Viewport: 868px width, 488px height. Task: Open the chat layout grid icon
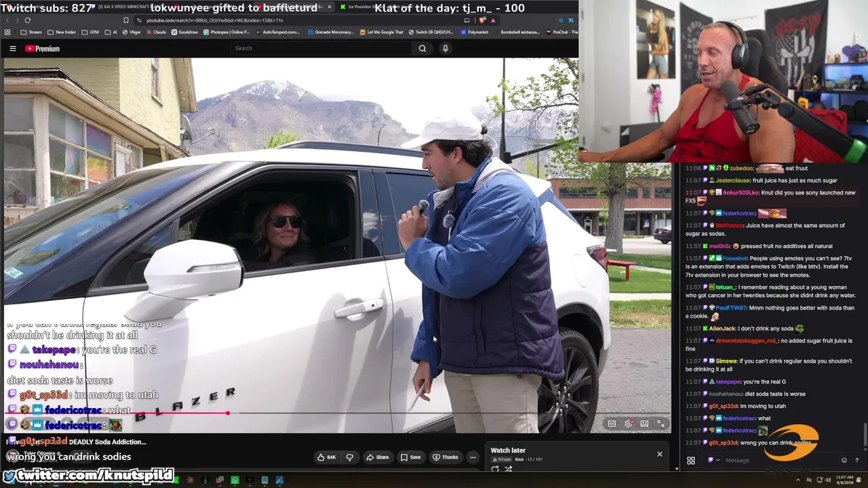(691, 461)
